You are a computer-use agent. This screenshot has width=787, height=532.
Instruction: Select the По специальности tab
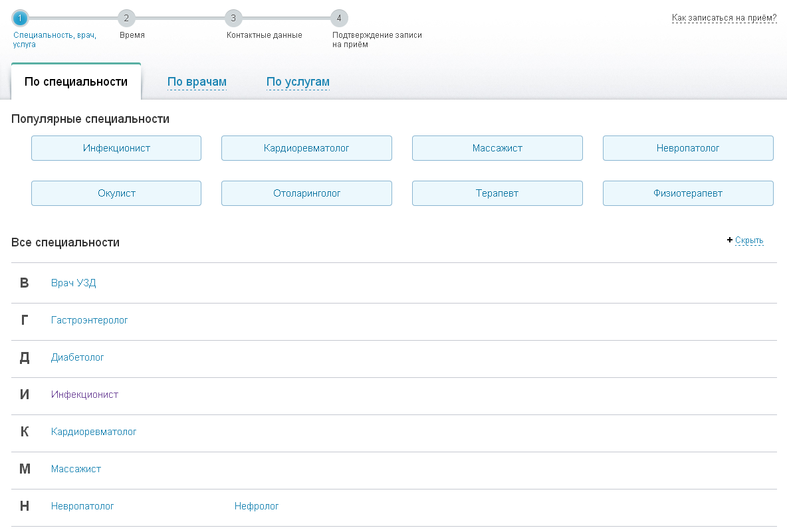point(76,82)
